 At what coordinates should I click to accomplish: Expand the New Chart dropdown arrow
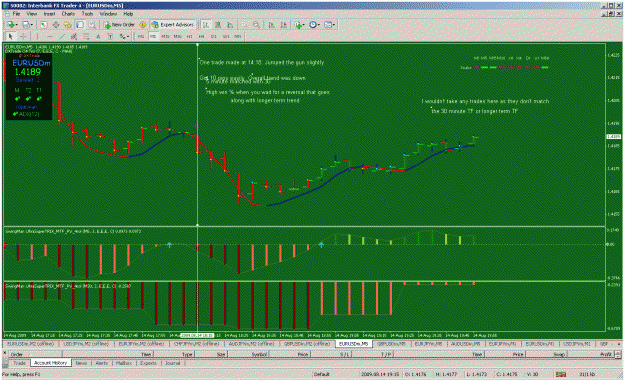tap(16, 25)
